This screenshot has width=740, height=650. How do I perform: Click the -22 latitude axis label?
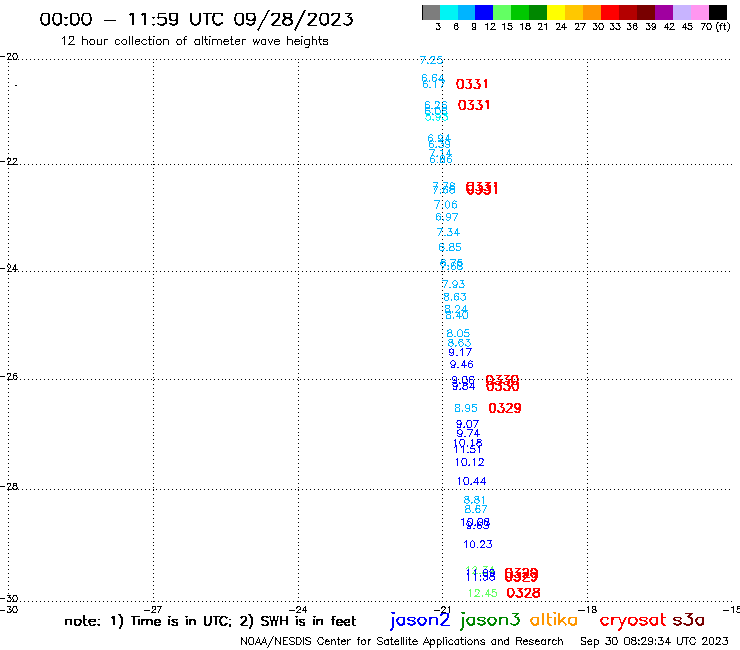tap(9, 161)
